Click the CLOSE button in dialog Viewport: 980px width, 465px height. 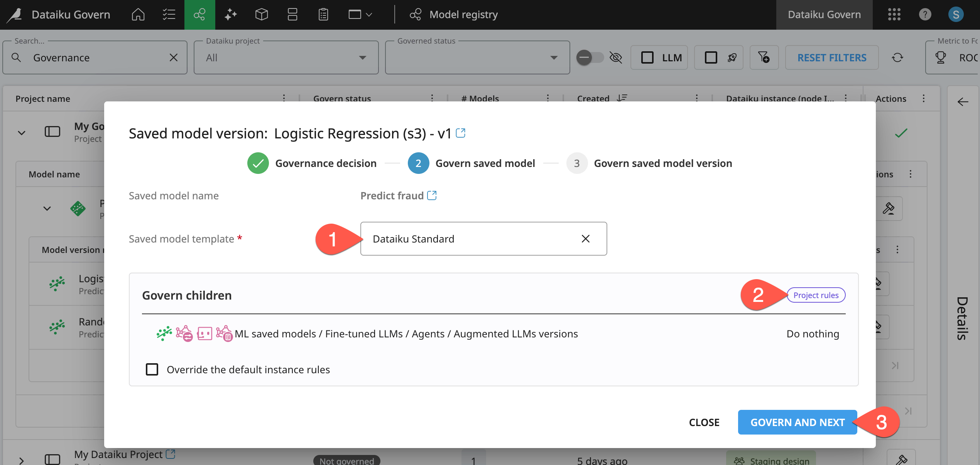pyautogui.click(x=704, y=422)
